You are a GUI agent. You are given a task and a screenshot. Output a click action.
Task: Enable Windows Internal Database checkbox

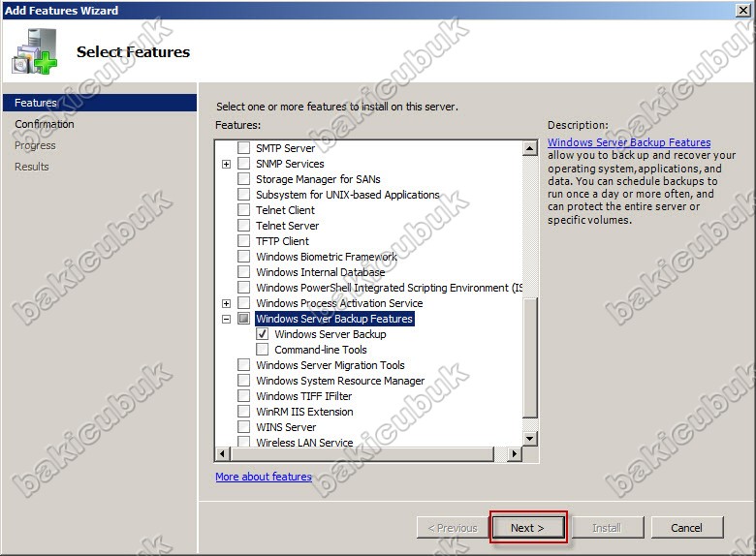[244, 272]
